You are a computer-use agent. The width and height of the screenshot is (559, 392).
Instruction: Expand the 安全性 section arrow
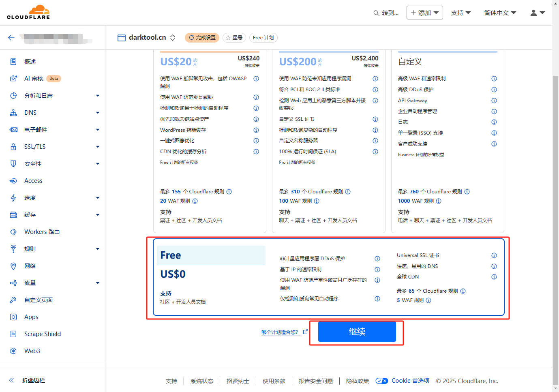[x=98, y=164]
